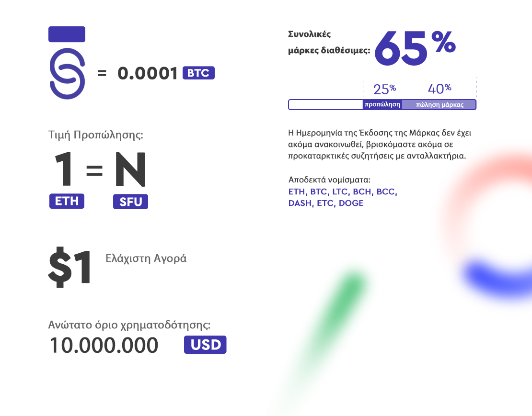The height and width of the screenshot is (416, 532).
Task: Click the BTC badge next to 0.0001
Action: click(x=198, y=73)
